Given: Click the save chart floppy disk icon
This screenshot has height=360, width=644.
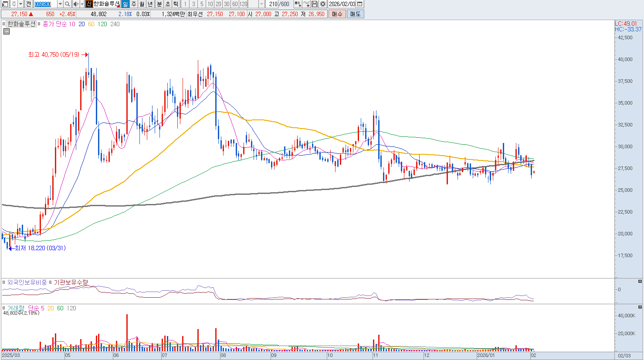Looking at the screenshot, I should coord(315,4).
